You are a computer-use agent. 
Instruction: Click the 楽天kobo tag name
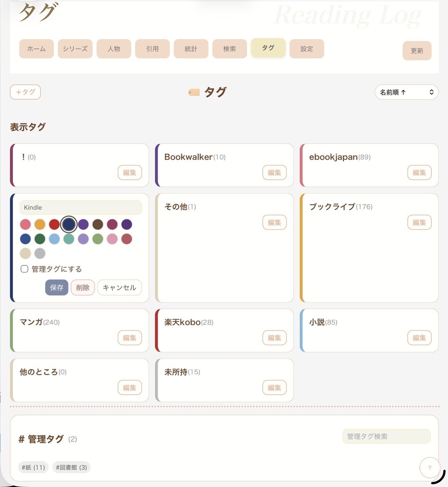coord(182,322)
